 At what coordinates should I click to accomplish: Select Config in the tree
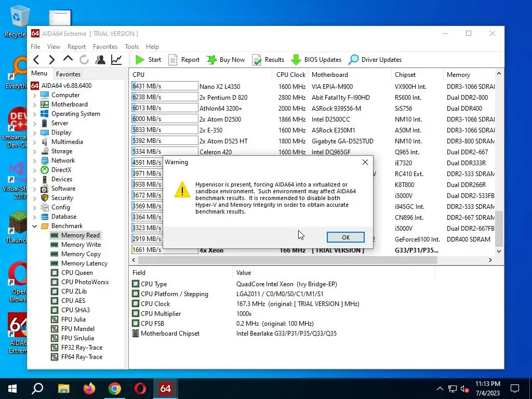click(55, 207)
